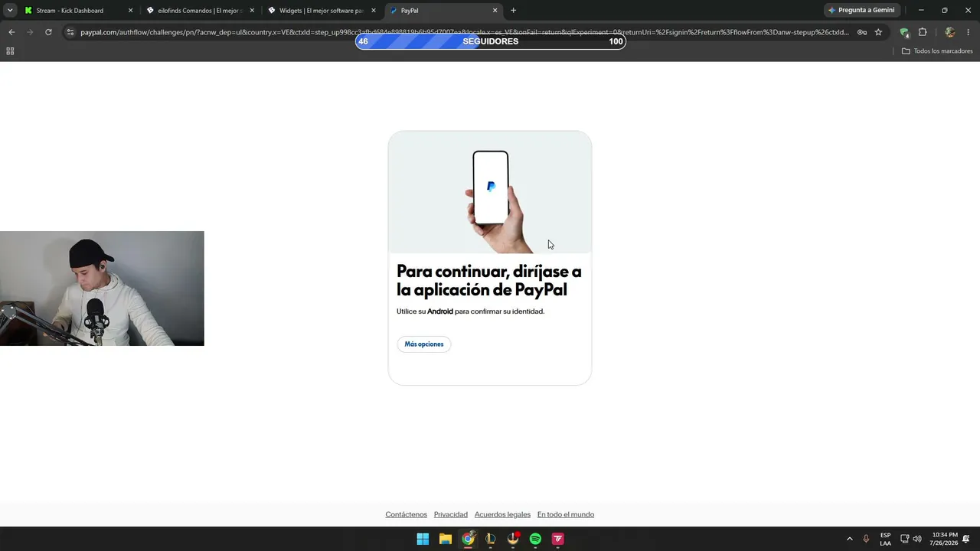Open Spotify from the taskbar
This screenshot has height=551, width=980.
(535, 539)
